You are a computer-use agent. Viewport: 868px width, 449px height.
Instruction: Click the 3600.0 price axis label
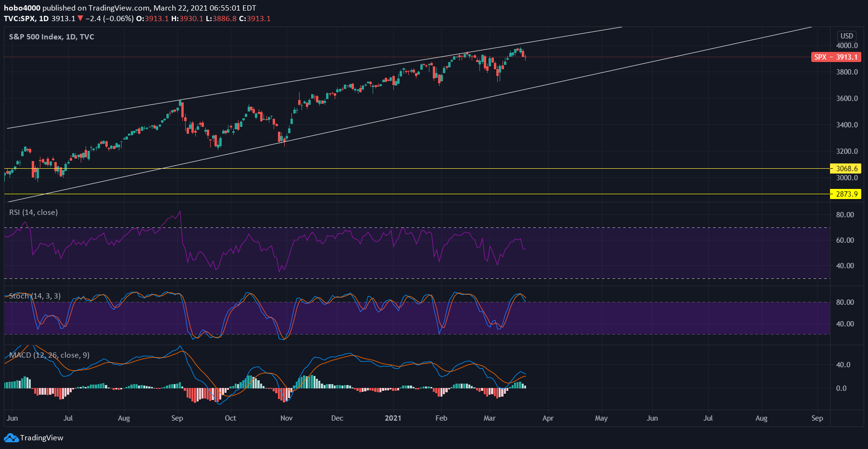[847, 99]
